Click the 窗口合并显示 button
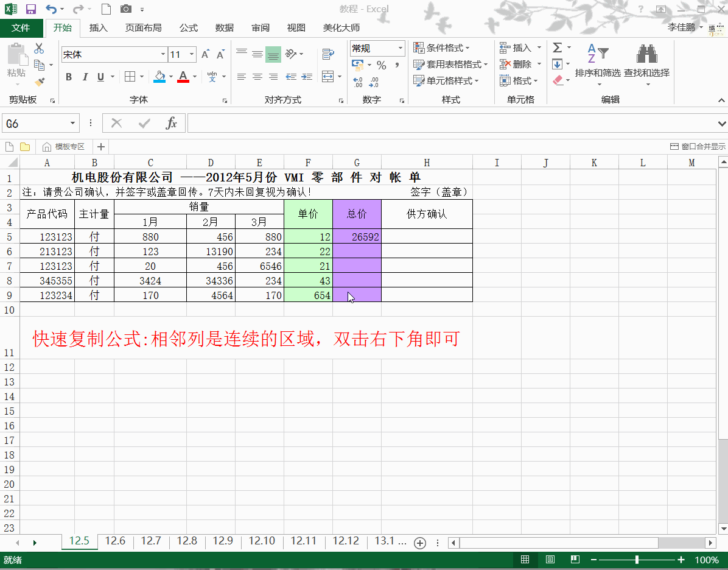The width and height of the screenshot is (728, 570). pyautogui.click(x=698, y=146)
